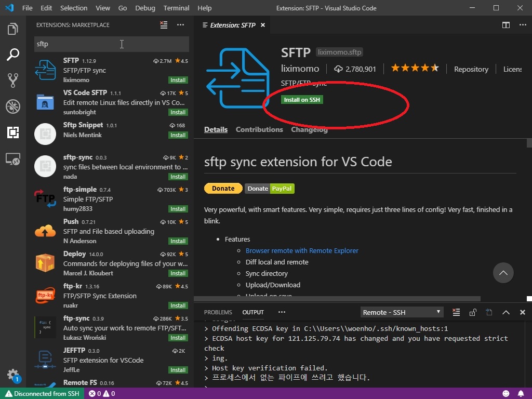Open the Extensions view in activity bar
This screenshot has height=399, width=532.
[13, 132]
